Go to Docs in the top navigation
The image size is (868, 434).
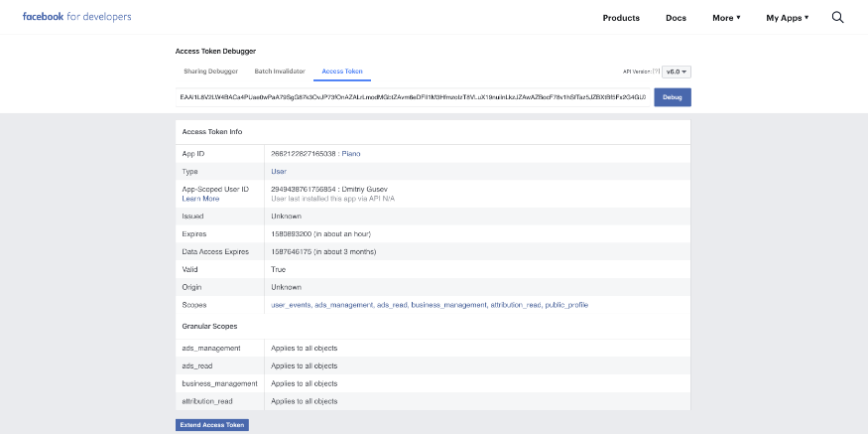(676, 18)
